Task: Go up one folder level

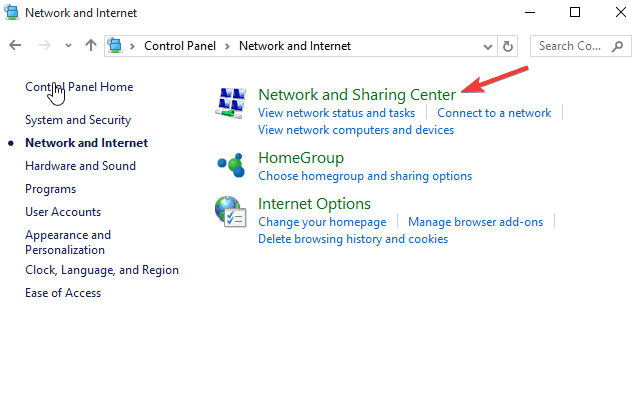Action: click(91, 46)
